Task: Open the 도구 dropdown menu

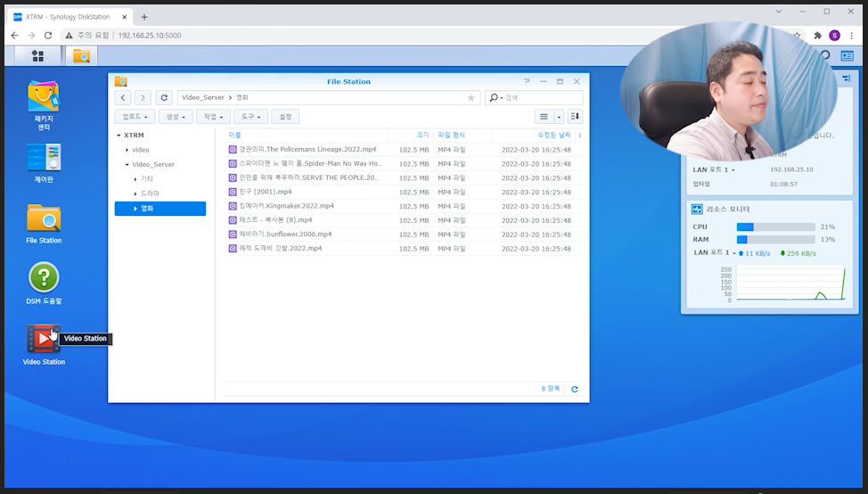Action: [x=250, y=116]
